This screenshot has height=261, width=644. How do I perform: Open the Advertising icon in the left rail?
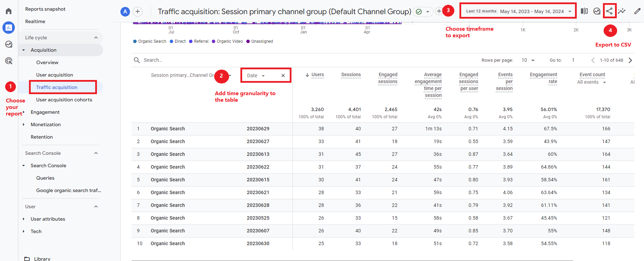point(9,61)
